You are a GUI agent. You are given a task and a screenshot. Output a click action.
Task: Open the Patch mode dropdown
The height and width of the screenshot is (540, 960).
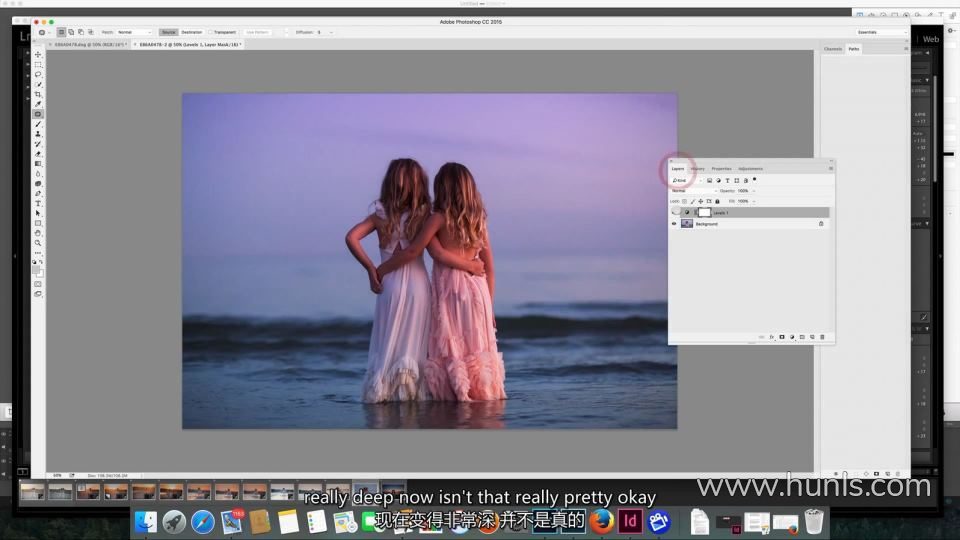133,32
